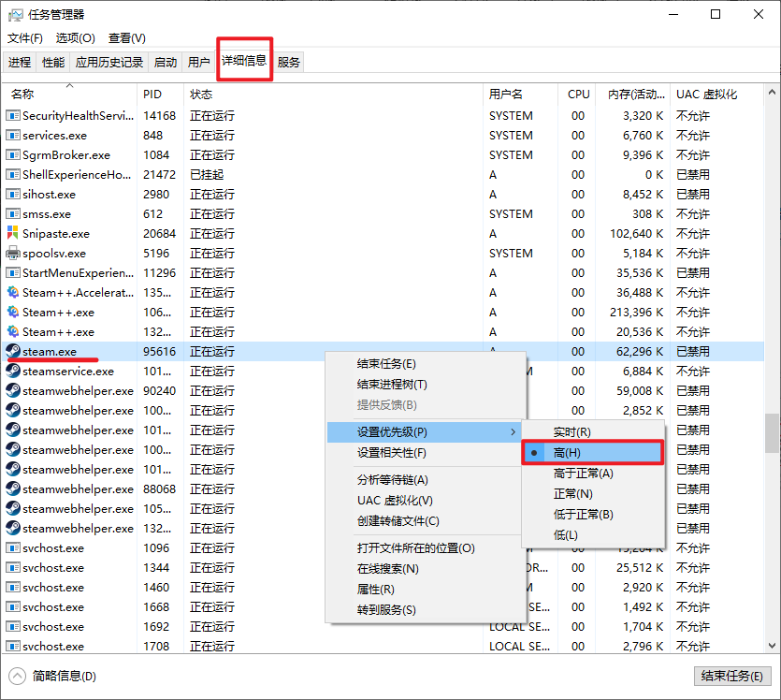The width and height of the screenshot is (781, 700).
Task: Click the sihost.exe process icon
Action: (x=13, y=195)
